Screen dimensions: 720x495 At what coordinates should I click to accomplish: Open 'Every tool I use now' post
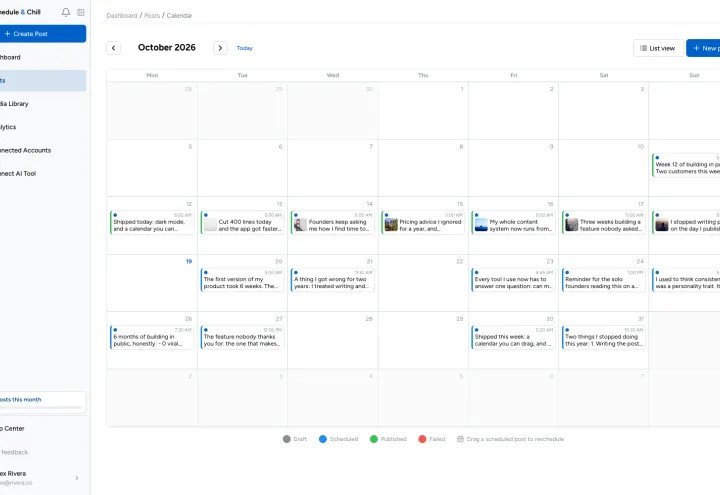[x=513, y=280]
